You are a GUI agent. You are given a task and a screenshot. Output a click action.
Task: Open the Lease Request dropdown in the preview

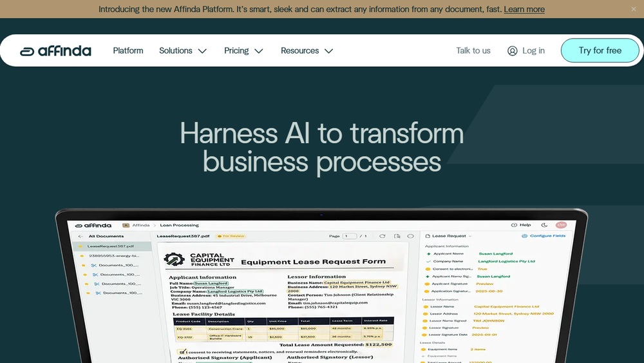449,236
